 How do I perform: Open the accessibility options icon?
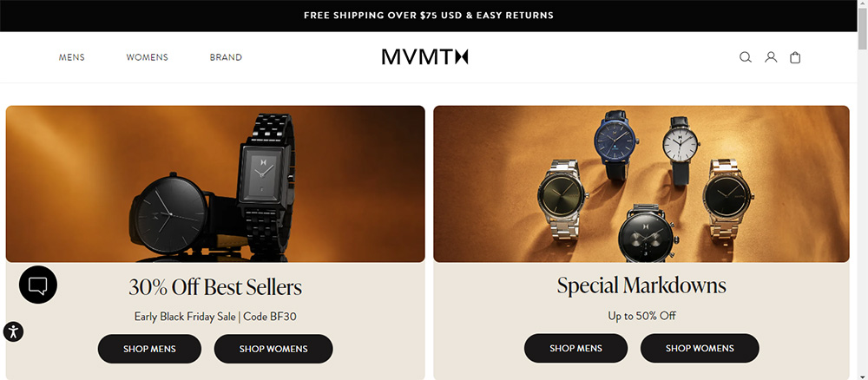pyautogui.click(x=13, y=332)
